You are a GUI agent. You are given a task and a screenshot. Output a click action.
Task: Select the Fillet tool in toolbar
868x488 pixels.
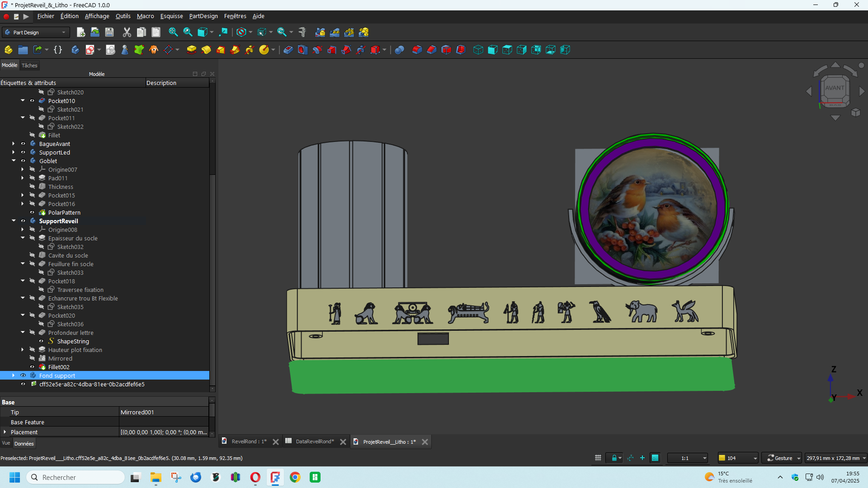(x=417, y=50)
